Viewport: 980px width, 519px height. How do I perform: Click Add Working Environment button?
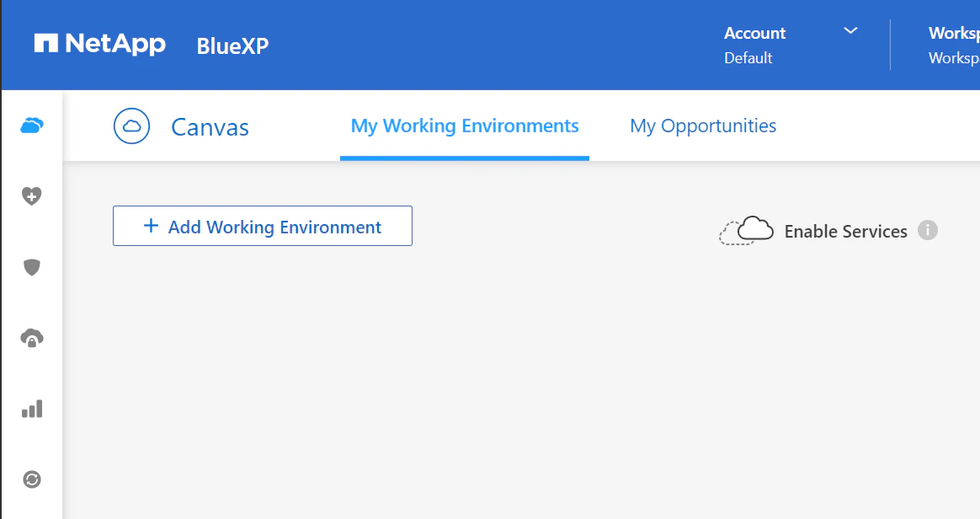click(263, 226)
